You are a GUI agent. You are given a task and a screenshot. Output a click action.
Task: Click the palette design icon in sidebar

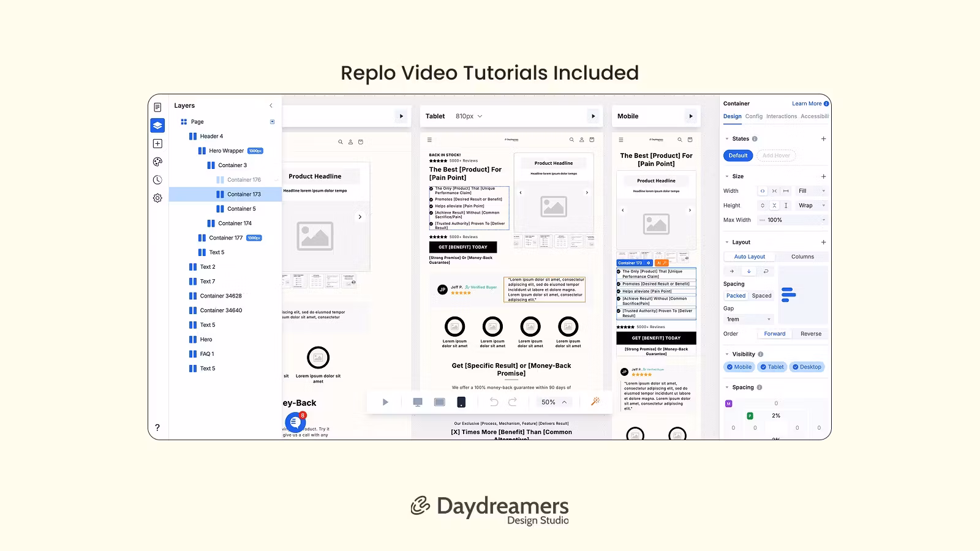[157, 162]
